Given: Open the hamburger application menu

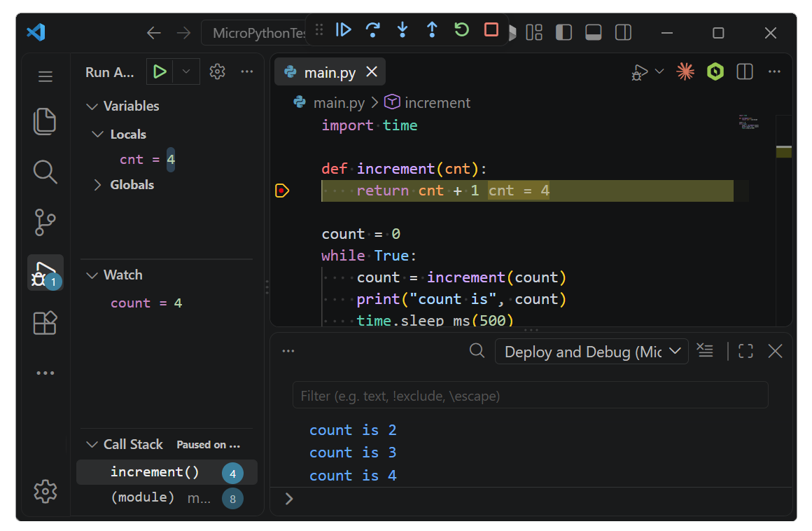Looking at the screenshot, I should (45, 76).
